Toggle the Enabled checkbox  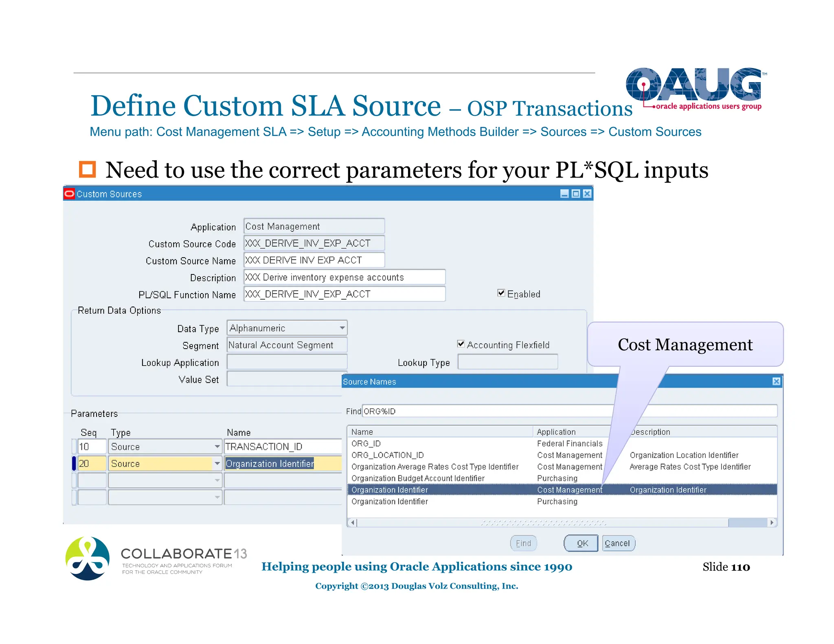point(501,293)
